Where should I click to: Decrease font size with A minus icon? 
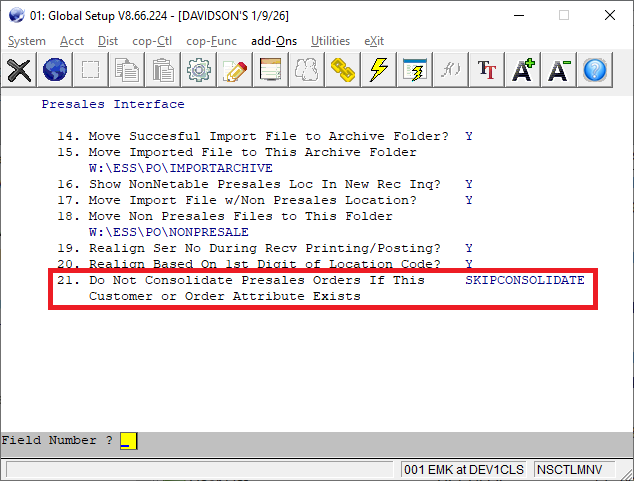(559, 70)
